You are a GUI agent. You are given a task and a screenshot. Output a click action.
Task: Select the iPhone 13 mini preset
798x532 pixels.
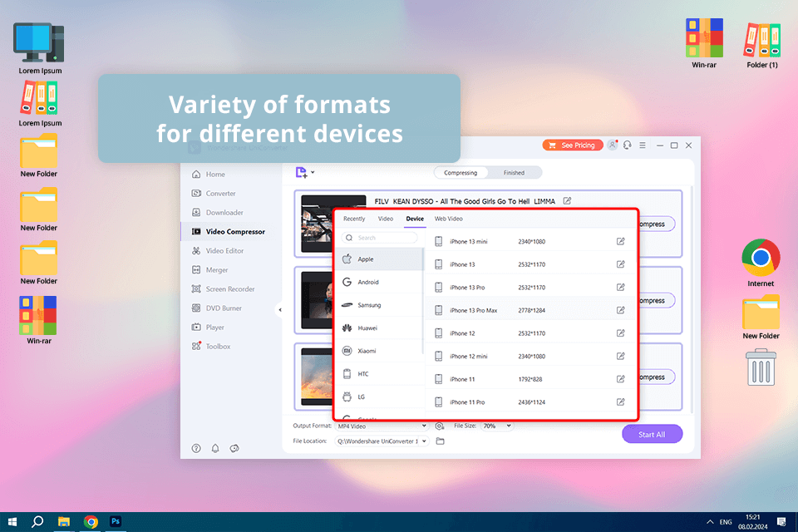click(530, 241)
